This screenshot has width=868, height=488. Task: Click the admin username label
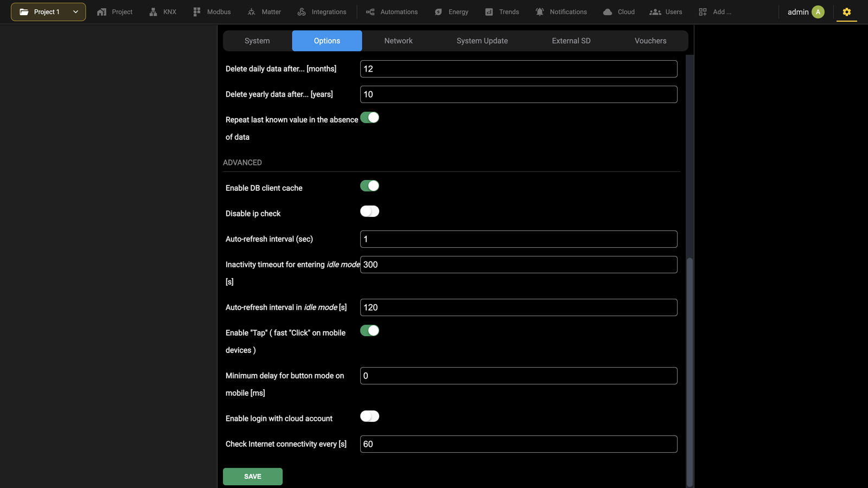[x=798, y=12]
